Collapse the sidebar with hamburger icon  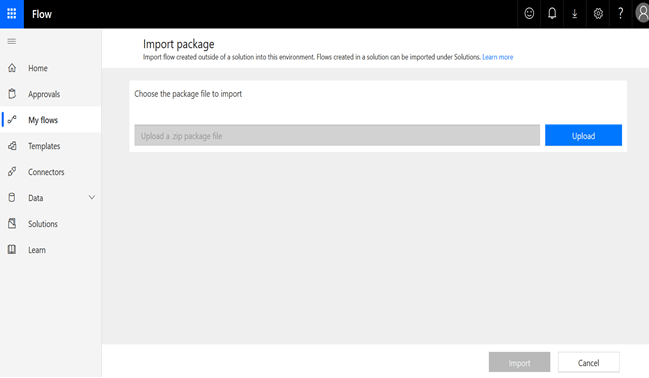[x=12, y=41]
